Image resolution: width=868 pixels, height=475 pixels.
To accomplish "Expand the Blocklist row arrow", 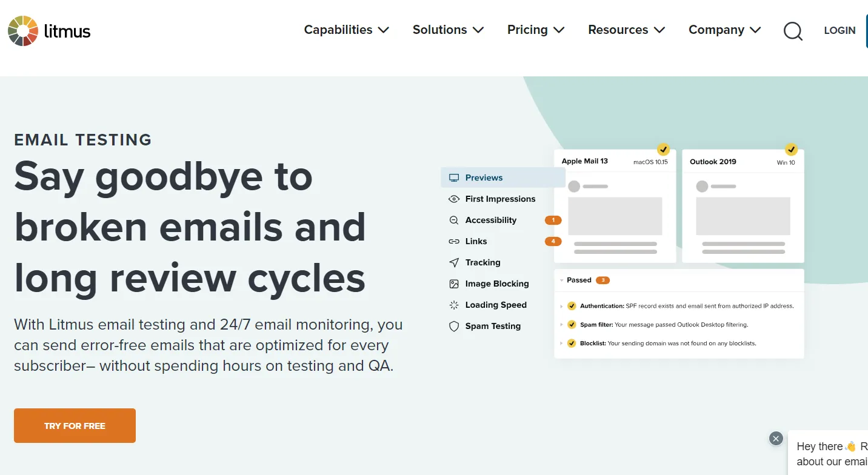I will point(561,343).
